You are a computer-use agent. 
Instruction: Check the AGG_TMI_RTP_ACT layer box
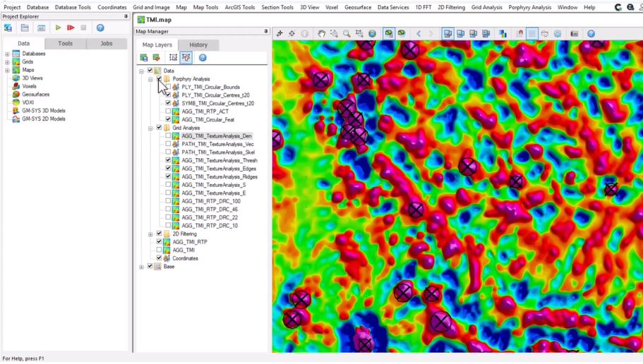(168, 111)
